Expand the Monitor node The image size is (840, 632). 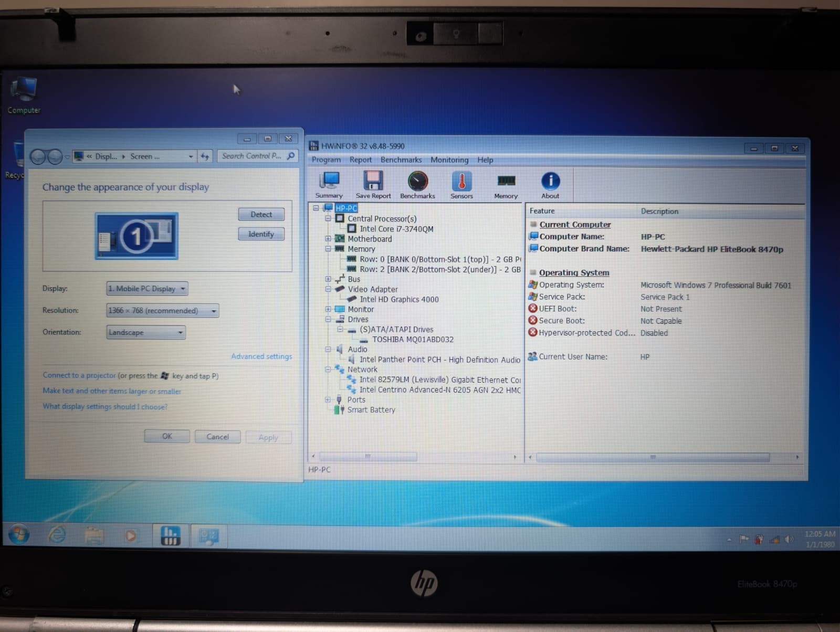[328, 309]
